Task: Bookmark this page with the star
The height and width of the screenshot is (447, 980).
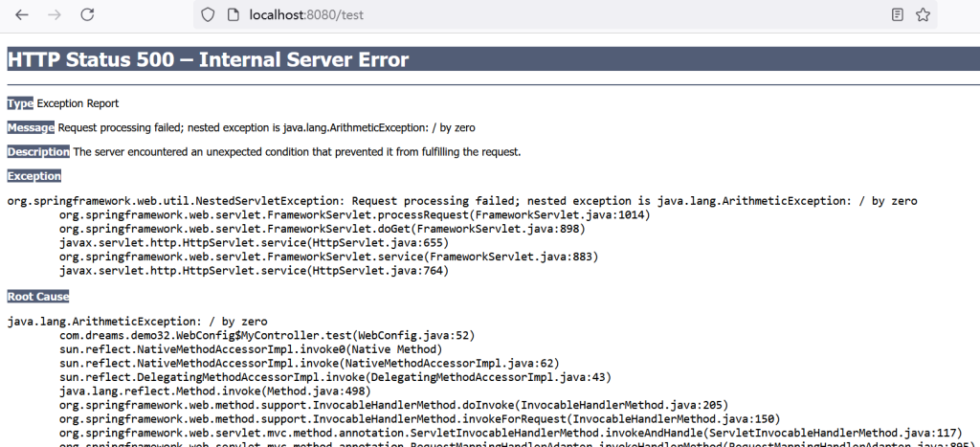Action: tap(923, 14)
